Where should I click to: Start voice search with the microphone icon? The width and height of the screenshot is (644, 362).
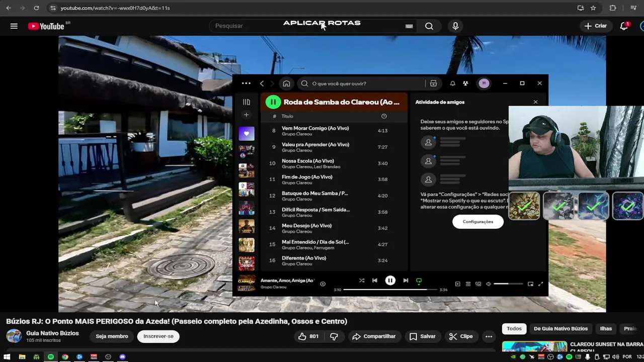coord(455,26)
